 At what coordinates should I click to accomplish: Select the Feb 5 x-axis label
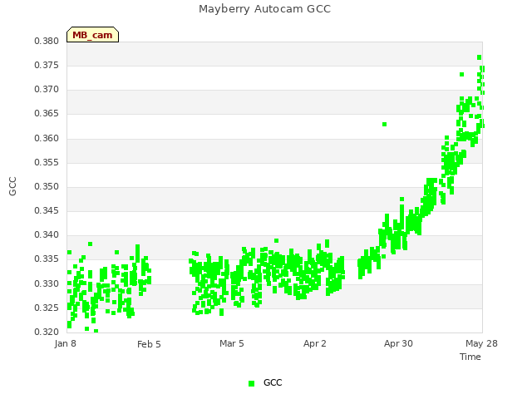coord(149,344)
